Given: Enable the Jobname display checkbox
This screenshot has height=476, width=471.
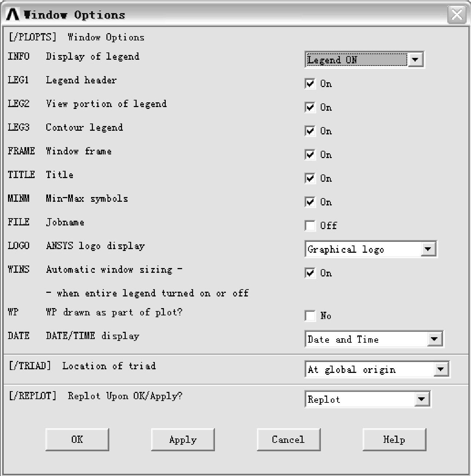Looking at the screenshot, I should (310, 225).
